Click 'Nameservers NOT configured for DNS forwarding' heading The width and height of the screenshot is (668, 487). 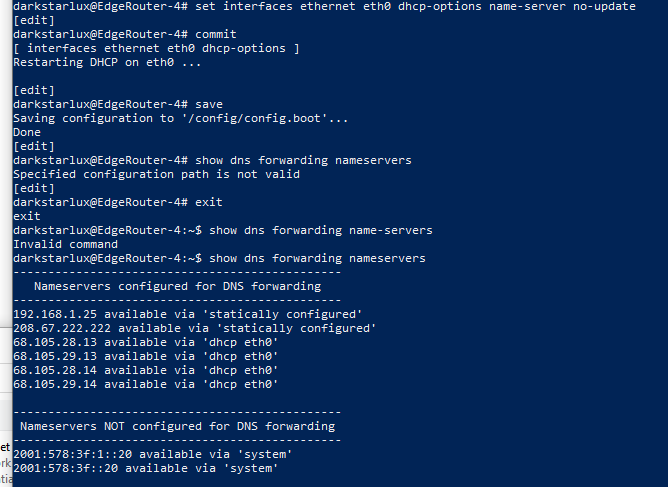click(x=178, y=426)
